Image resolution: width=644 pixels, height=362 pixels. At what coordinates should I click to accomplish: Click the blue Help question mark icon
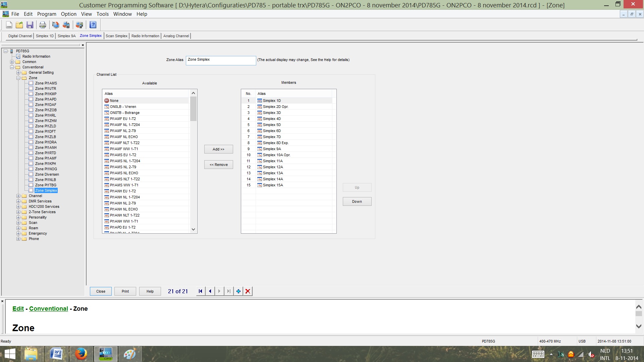[93, 25]
